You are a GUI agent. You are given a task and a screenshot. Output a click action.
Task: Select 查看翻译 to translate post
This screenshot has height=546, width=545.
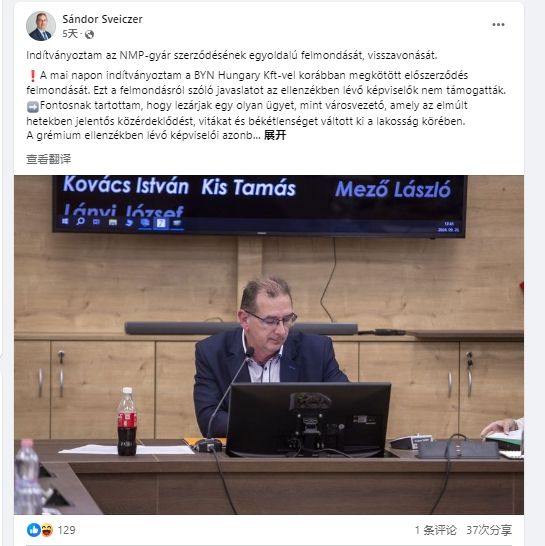[48, 159]
